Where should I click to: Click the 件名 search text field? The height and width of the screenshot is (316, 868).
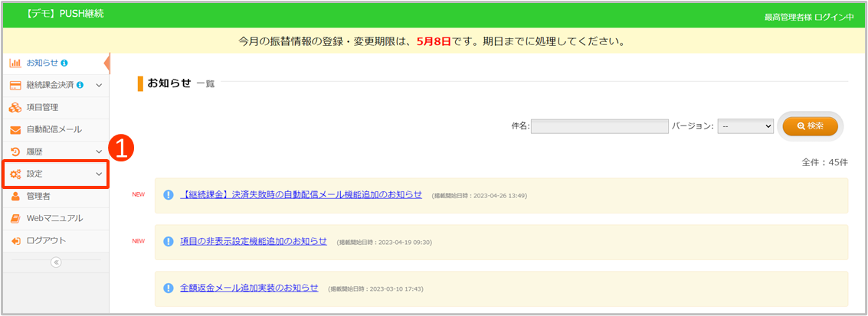(599, 126)
